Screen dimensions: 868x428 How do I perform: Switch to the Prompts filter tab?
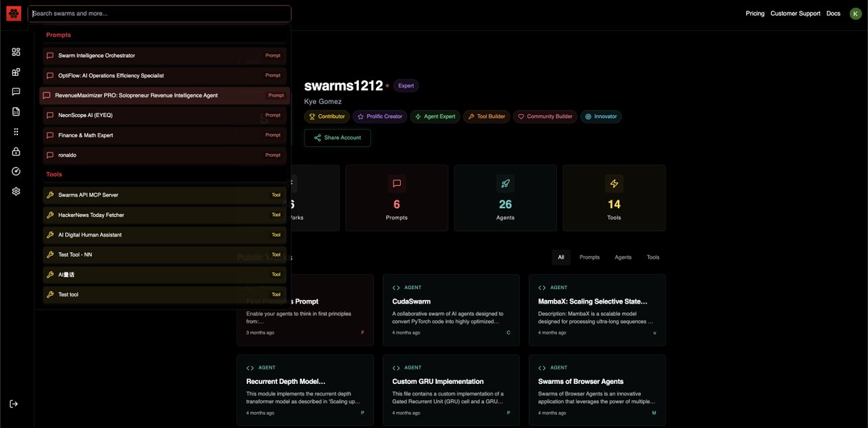590,257
